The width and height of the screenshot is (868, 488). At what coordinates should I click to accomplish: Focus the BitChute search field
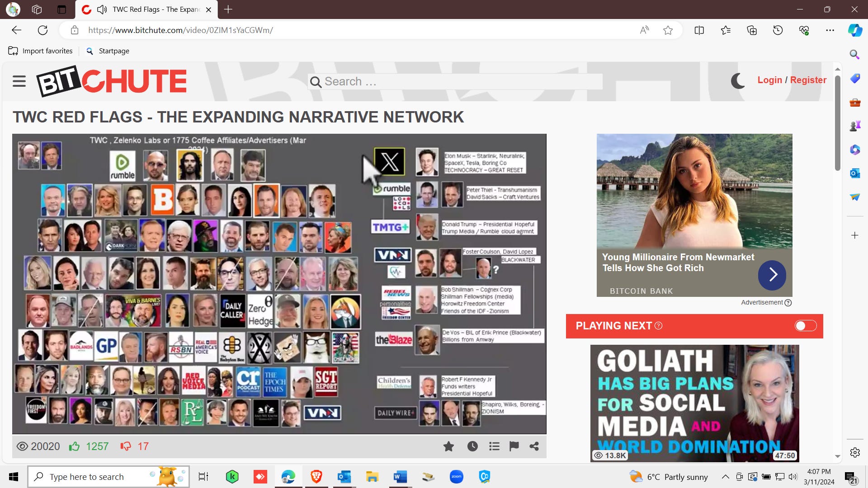coord(455,82)
